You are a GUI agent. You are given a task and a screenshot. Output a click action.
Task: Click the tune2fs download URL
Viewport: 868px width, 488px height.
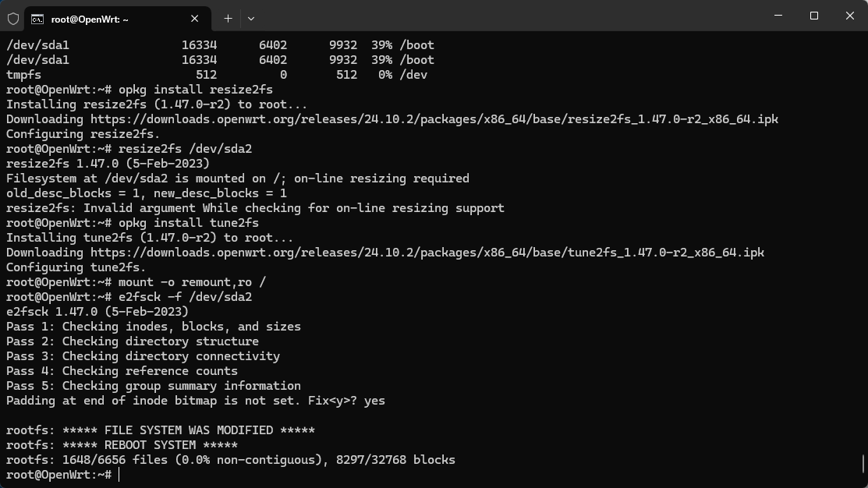427,253
